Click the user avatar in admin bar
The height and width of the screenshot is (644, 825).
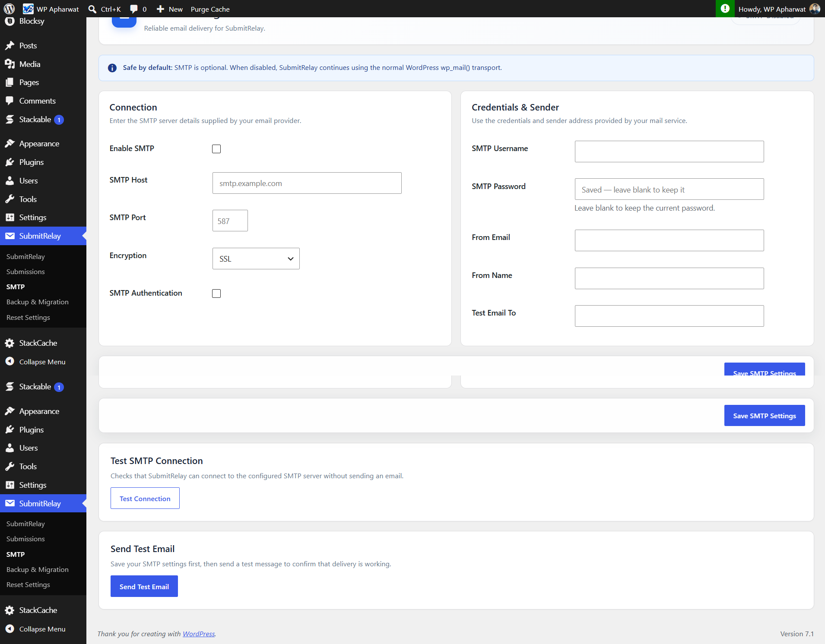[x=815, y=9]
